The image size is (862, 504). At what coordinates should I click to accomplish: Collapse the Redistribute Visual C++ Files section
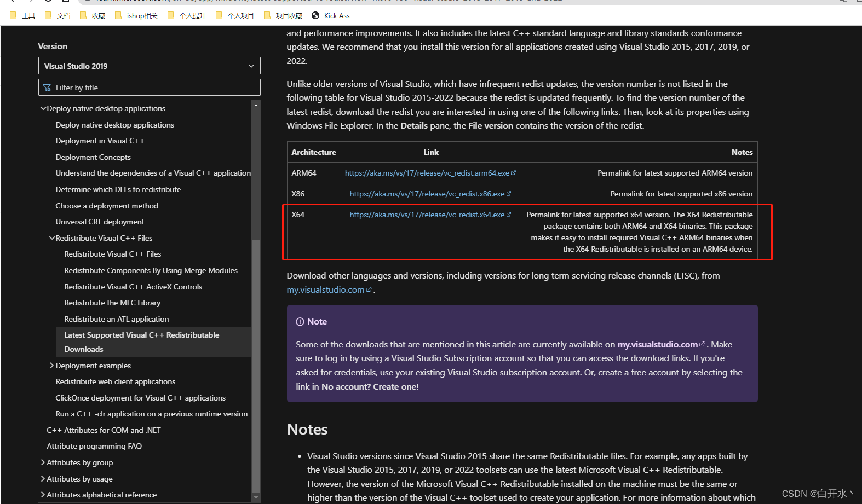tap(52, 238)
